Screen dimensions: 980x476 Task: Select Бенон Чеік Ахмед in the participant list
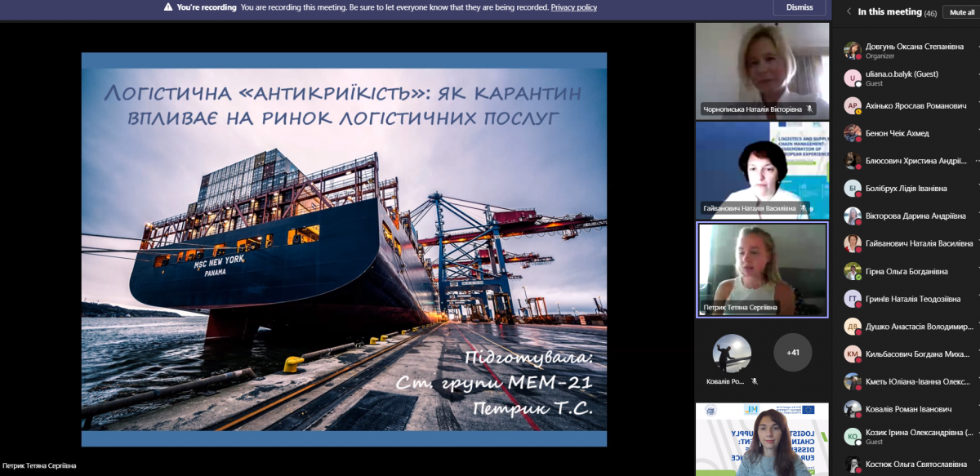pos(897,133)
